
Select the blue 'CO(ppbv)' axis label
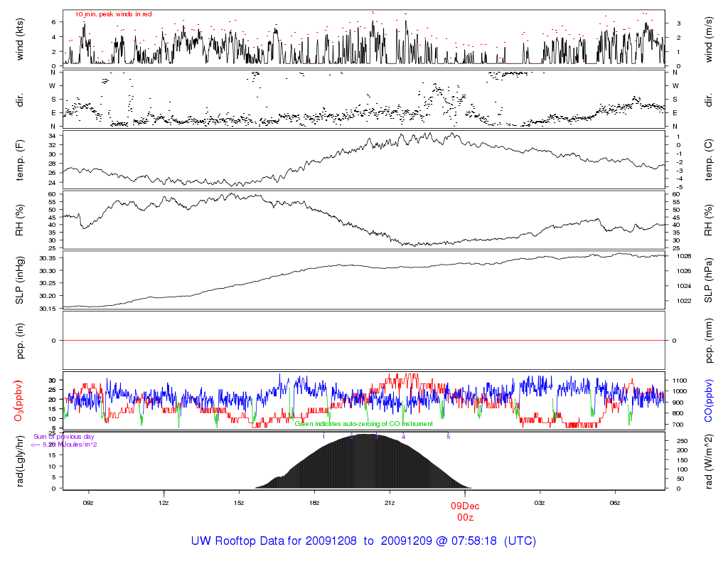click(x=709, y=401)
